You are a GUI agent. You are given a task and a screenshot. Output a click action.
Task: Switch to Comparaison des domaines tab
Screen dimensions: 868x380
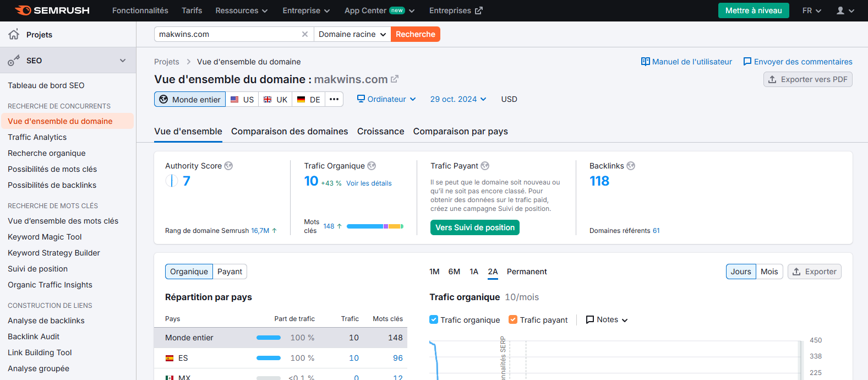(290, 131)
